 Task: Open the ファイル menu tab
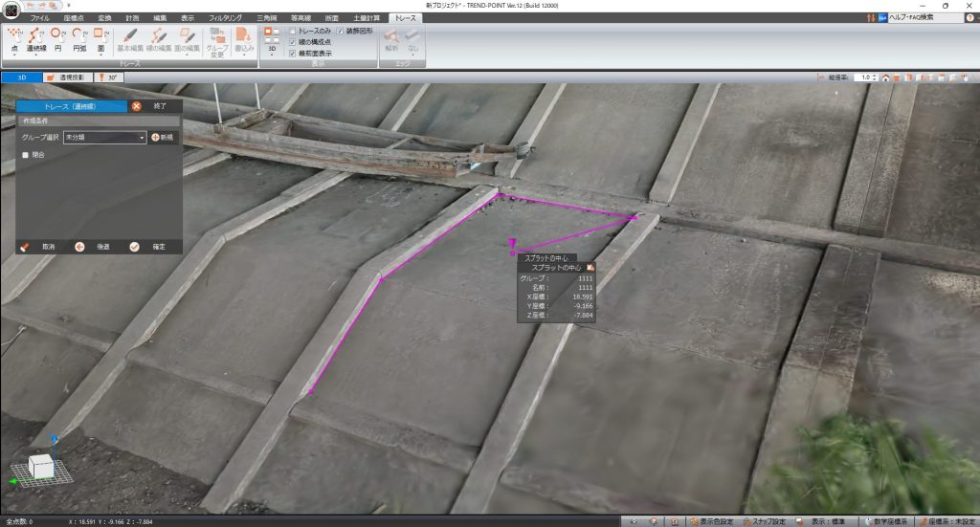point(40,18)
